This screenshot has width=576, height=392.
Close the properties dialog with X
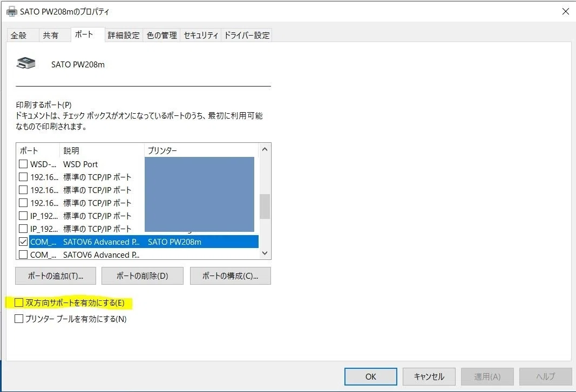point(566,11)
